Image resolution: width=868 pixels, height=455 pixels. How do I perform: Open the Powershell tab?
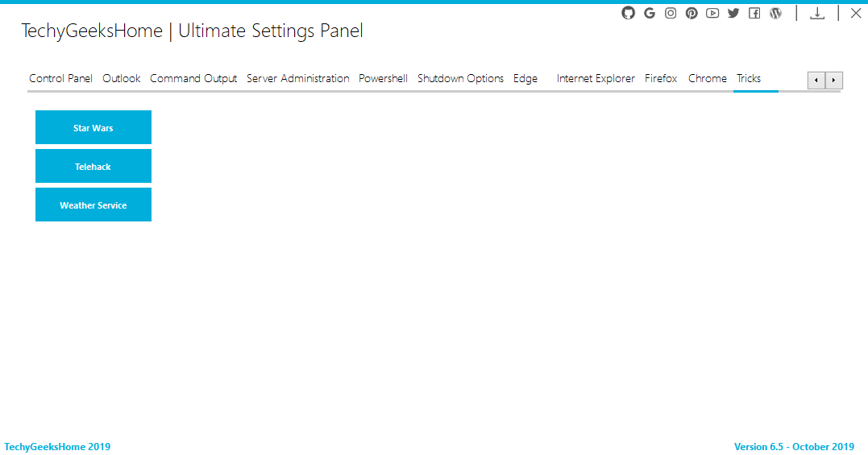click(383, 78)
